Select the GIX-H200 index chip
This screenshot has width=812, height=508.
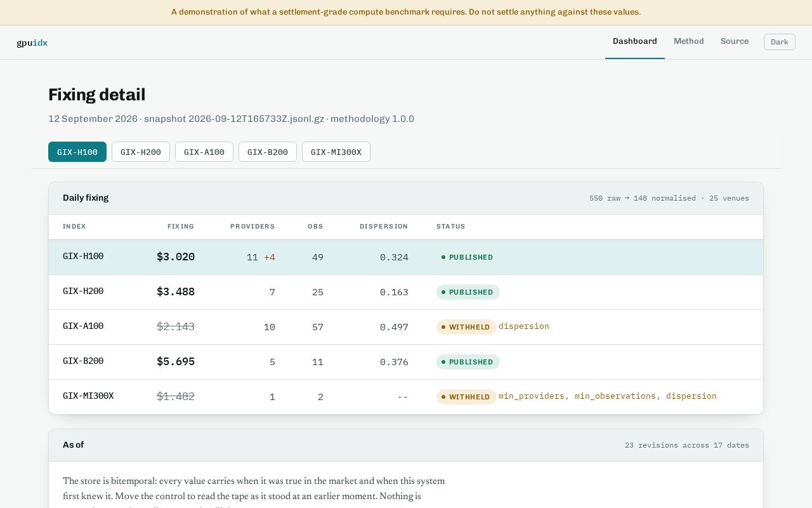(141, 152)
